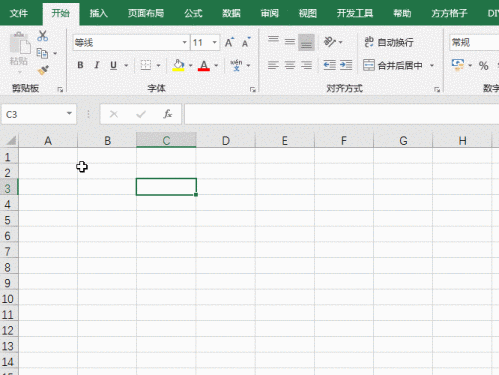
Task: Apply red font color A
Action: (x=204, y=65)
